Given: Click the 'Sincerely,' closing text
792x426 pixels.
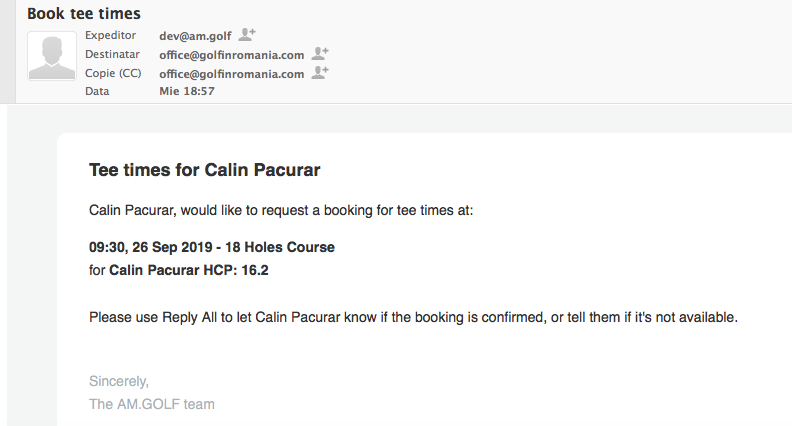Looking at the screenshot, I should (x=119, y=382).
